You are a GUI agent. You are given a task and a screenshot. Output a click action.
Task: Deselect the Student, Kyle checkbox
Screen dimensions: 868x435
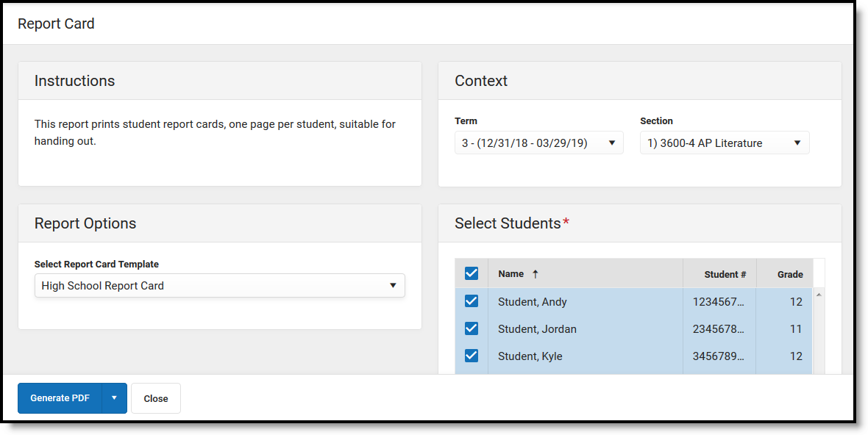point(472,356)
